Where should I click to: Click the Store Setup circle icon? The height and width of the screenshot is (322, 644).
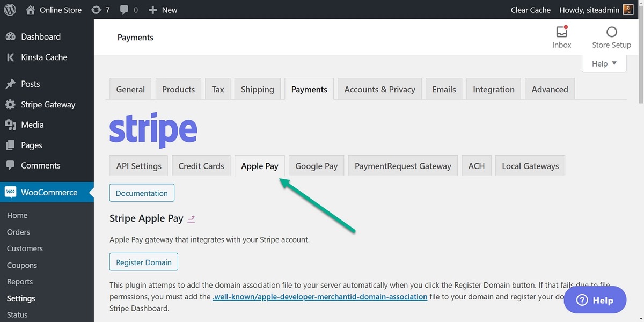coord(611,32)
